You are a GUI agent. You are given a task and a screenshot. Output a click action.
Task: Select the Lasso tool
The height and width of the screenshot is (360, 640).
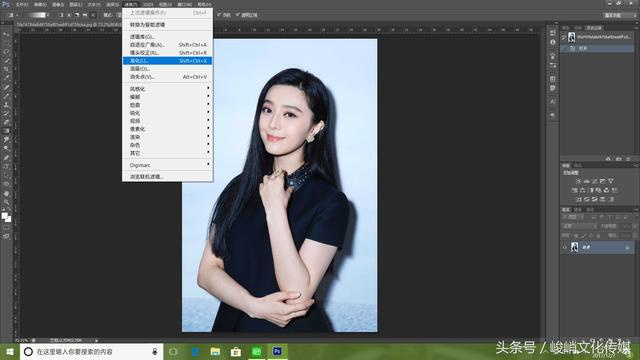[x=6, y=51]
